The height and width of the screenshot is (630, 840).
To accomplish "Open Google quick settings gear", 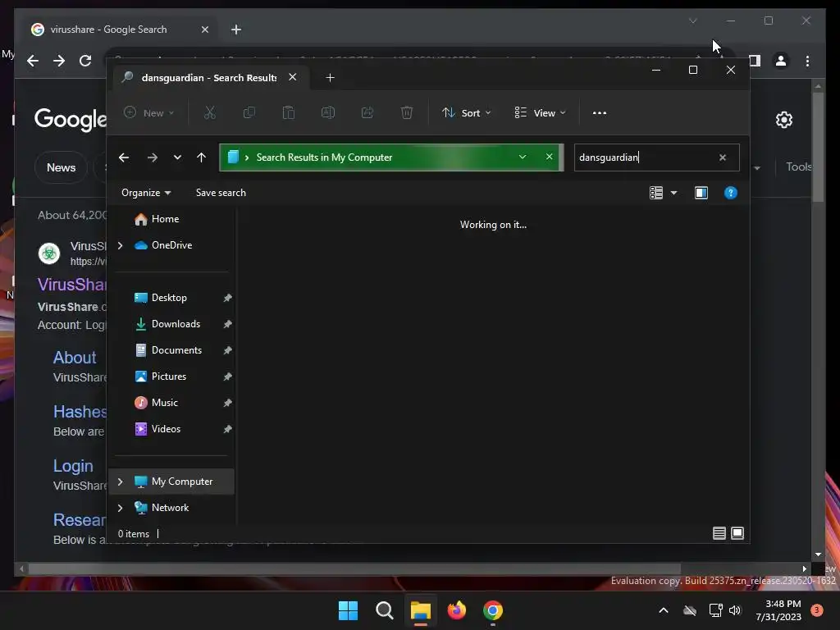I will click(x=784, y=120).
